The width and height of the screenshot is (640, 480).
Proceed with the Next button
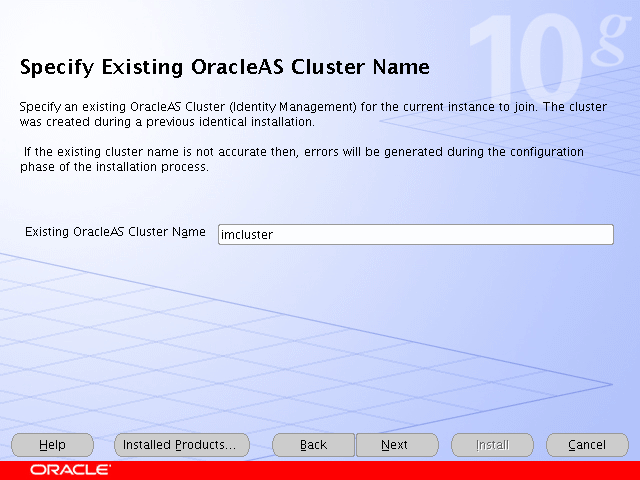pyautogui.click(x=397, y=444)
